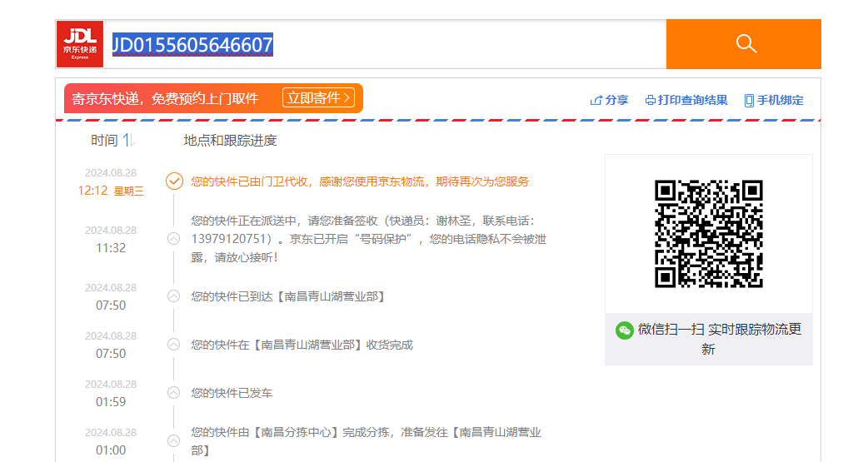Click the 时间 column header
This screenshot has height=462, width=868.
coord(104,141)
